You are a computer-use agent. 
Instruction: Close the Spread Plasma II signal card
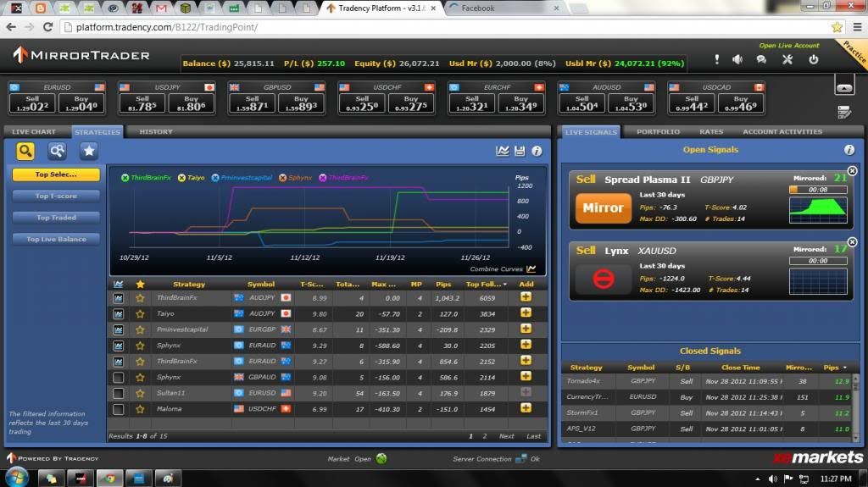[x=853, y=171]
